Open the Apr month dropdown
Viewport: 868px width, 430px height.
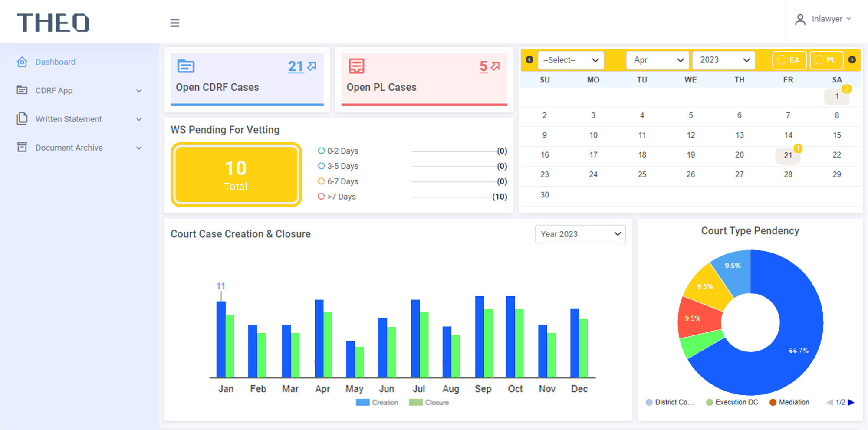click(658, 60)
